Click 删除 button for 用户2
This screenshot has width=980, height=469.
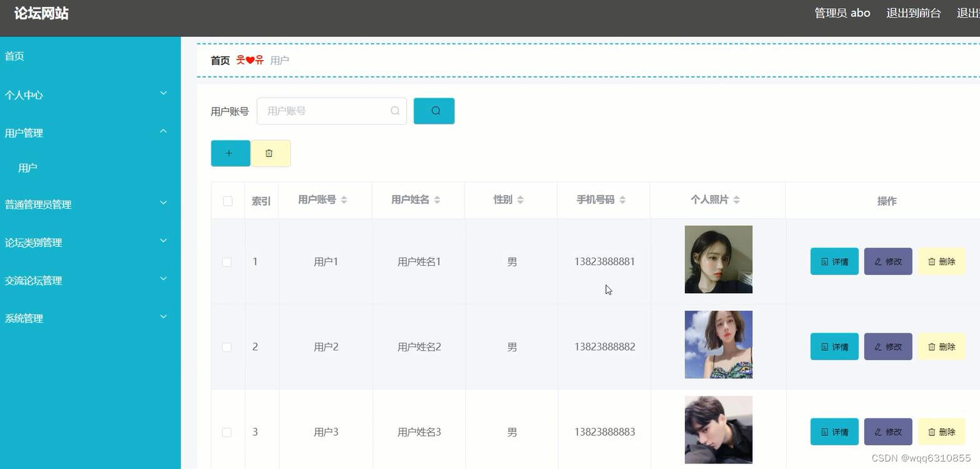pyautogui.click(x=942, y=346)
